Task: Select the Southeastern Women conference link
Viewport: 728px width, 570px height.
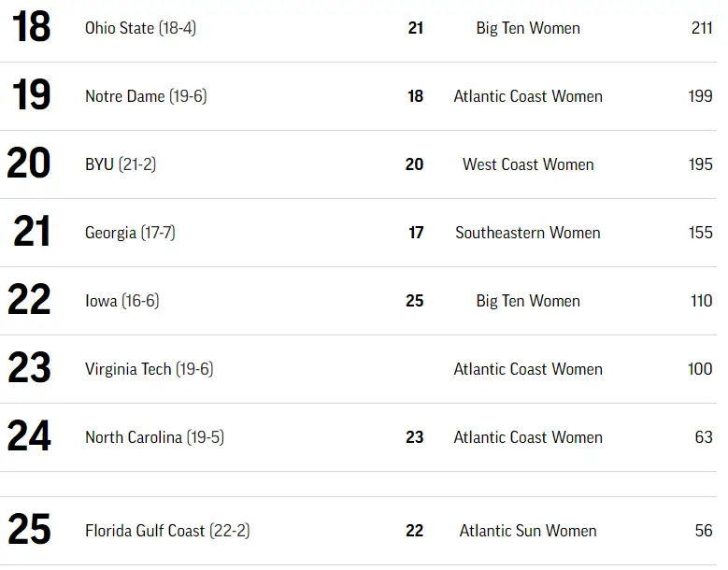Action: pyautogui.click(x=528, y=233)
